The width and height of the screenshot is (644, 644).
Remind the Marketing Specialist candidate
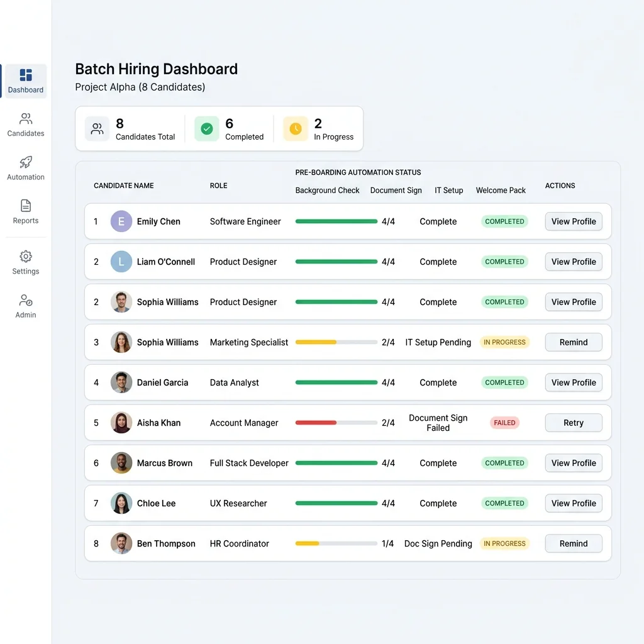tap(574, 342)
